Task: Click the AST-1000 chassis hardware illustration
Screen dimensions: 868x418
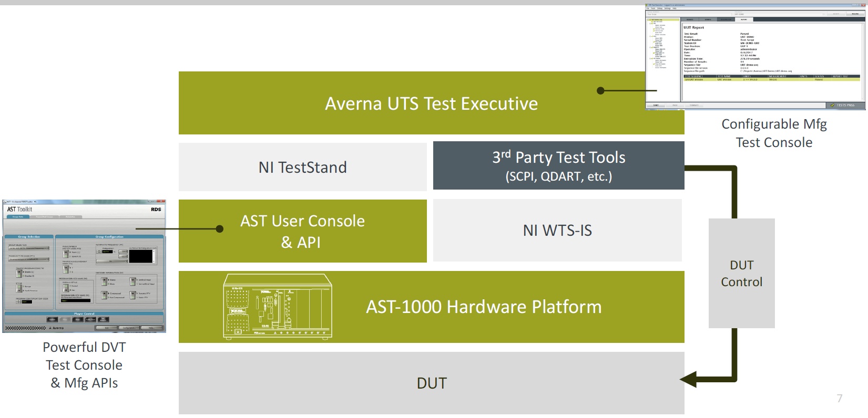Action: click(x=278, y=306)
